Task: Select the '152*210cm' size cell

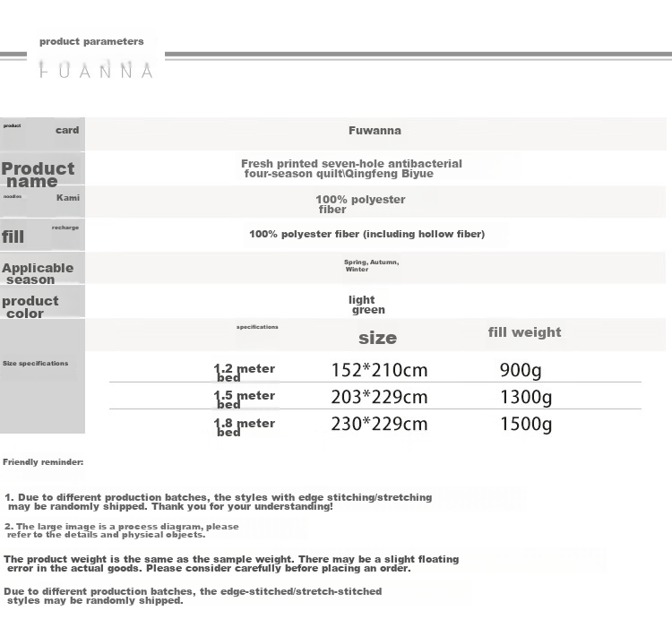Action: 379,370
